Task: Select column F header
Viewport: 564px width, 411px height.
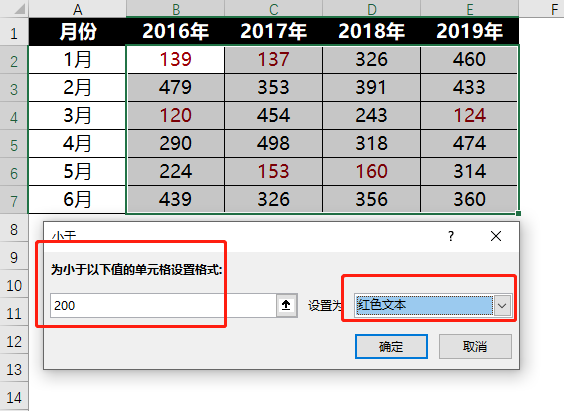Action: pyautogui.click(x=542, y=9)
